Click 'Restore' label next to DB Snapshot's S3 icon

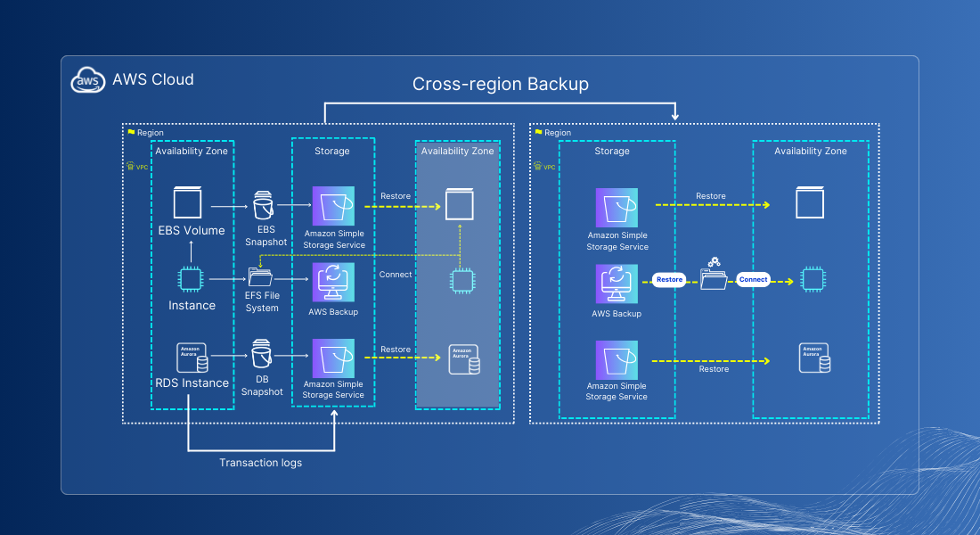click(x=396, y=350)
